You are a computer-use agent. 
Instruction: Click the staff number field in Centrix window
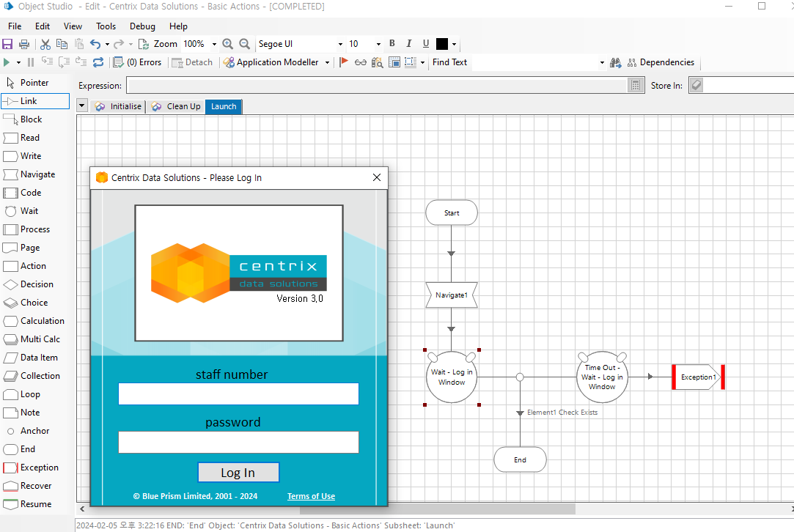coord(238,394)
